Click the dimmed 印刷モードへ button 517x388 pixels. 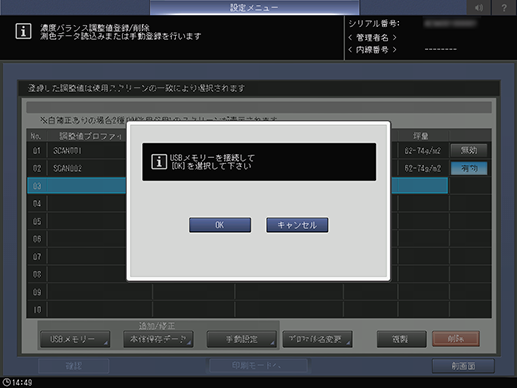(258, 366)
